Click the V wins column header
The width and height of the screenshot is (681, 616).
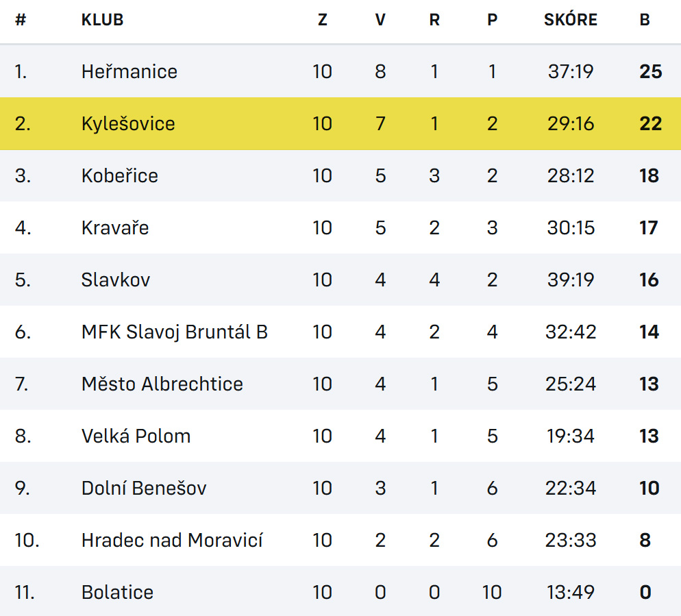380,20
